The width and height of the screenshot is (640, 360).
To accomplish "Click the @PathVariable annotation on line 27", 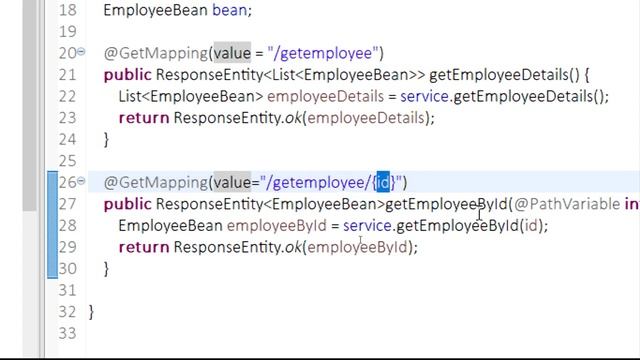I will [567, 204].
